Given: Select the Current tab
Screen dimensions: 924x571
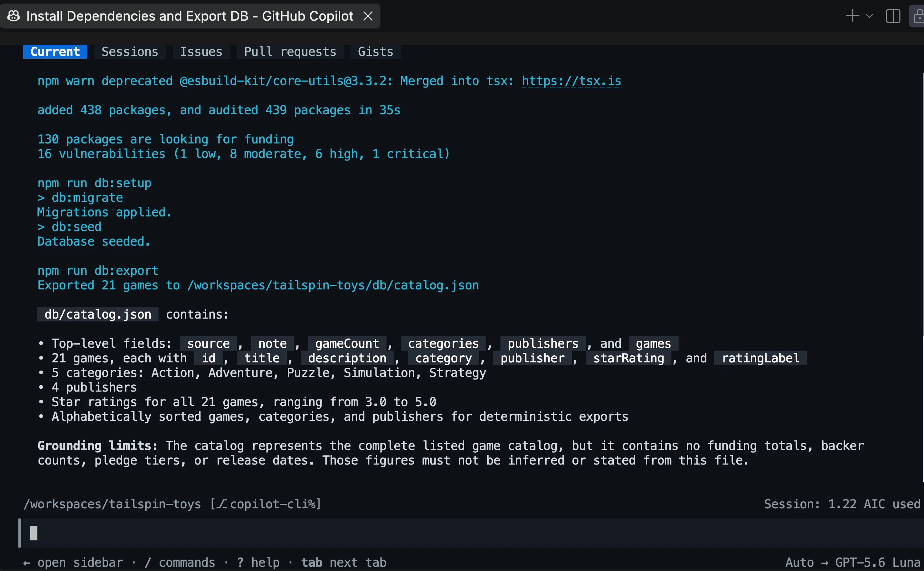Looking at the screenshot, I should pyautogui.click(x=55, y=52).
